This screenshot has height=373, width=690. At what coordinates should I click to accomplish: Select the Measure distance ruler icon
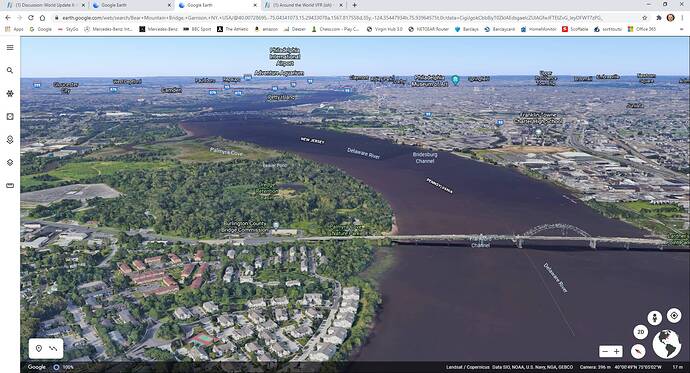tap(10, 186)
